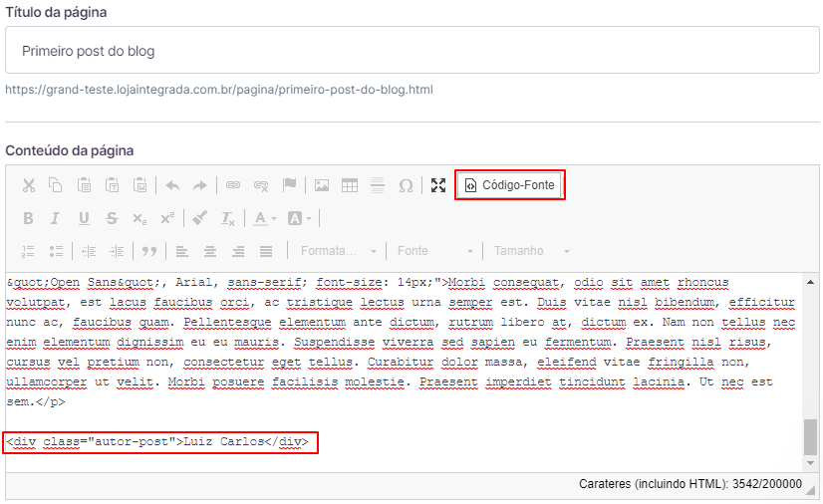The height and width of the screenshot is (504, 823).
Task: Undo the last editor action
Action: pyautogui.click(x=172, y=185)
